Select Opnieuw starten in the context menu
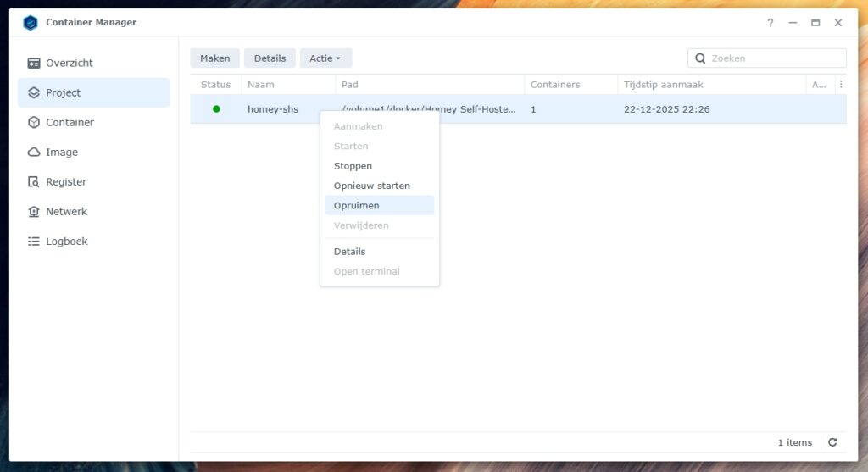Image resolution: width=868 pixels, height=472 pixels. 371,186
